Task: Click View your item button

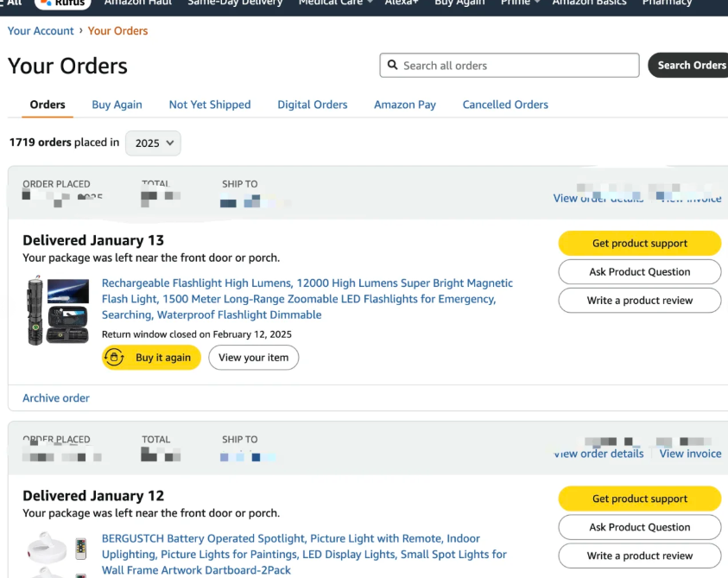Action: point(253,358)
